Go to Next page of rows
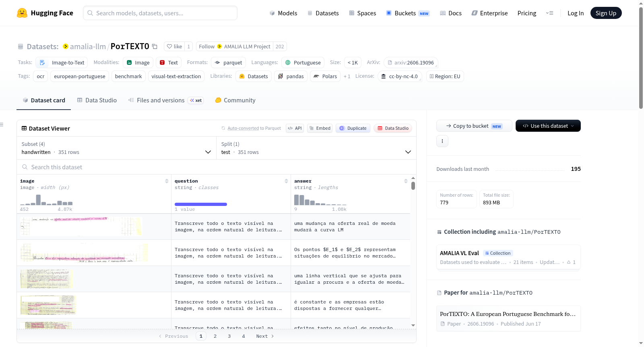Viewport: 644px width, 347px height. (265, 336)
